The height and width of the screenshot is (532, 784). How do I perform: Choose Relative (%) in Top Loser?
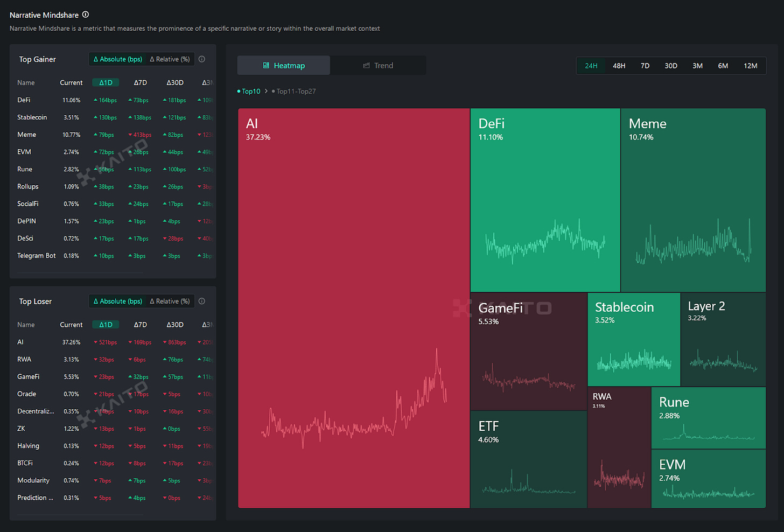[x=170, y=302]
